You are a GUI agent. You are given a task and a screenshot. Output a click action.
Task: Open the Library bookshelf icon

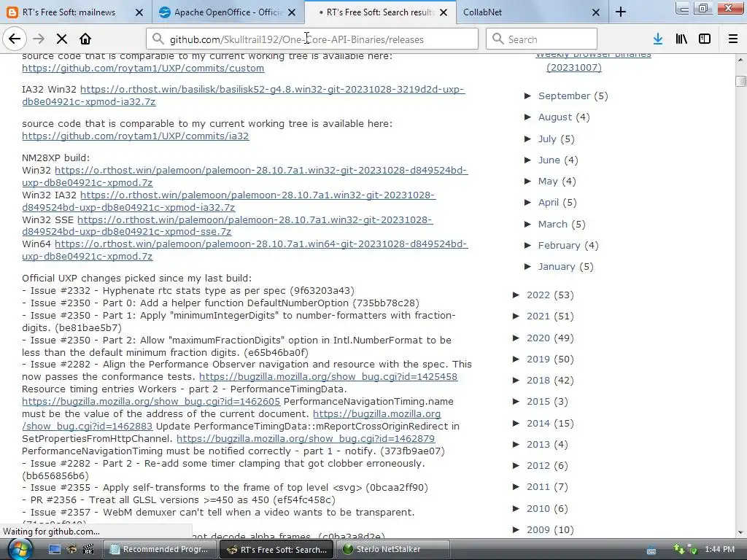click(681, 39)
